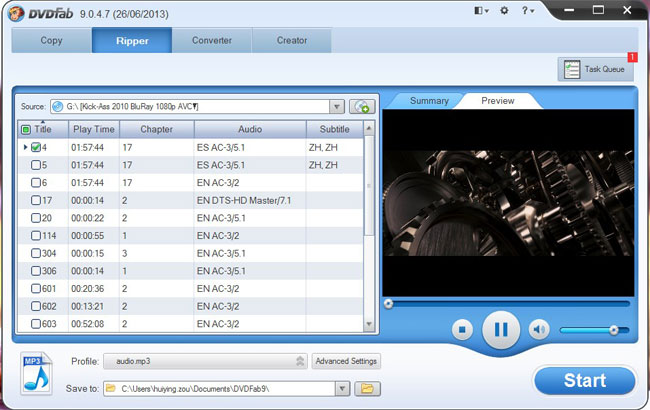Switch to the Converter tab
Screen dimensions: 650x410
click(x=211, y=40)
